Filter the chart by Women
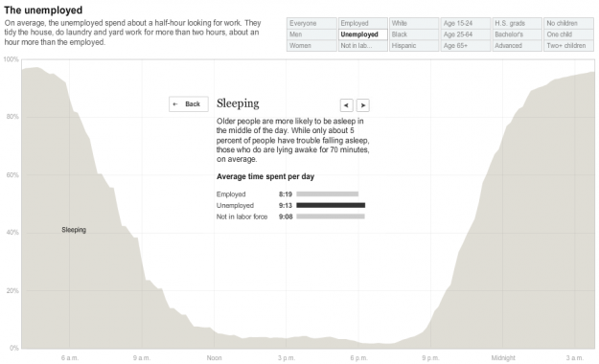 click(311, 45)
